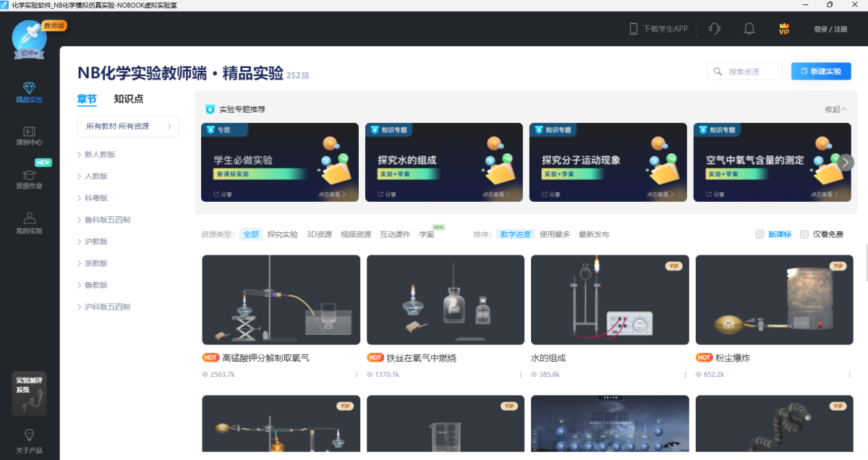Expand the 新人教版 textbook item
The image size is (868, 460).
pyautogui.click(x=97, y=155)
